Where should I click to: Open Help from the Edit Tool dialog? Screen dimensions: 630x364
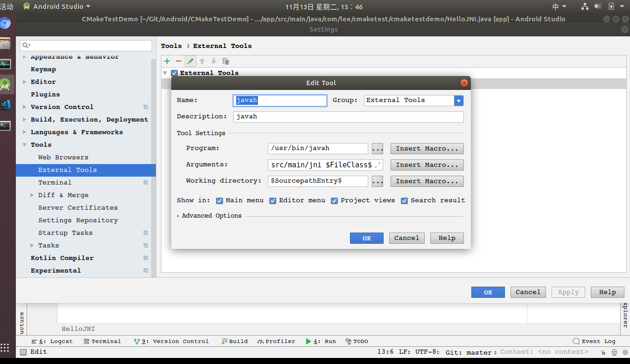click(x=447, y=238)
